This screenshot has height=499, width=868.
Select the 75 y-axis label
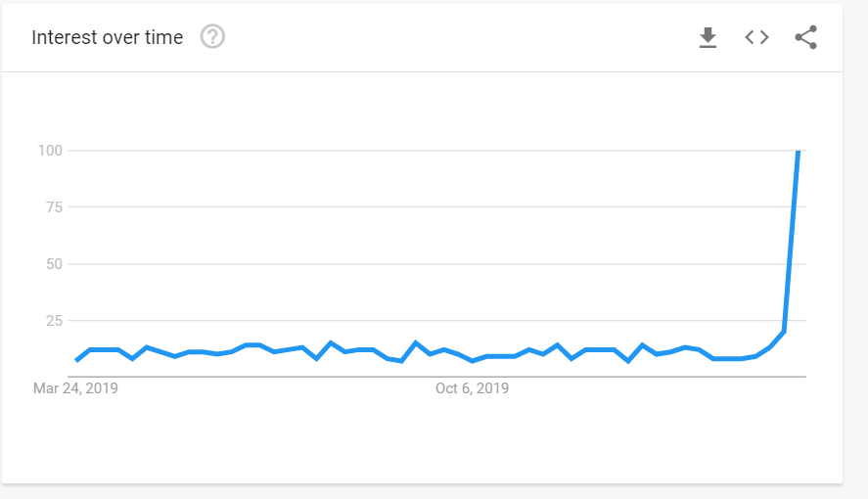(53, 206)
